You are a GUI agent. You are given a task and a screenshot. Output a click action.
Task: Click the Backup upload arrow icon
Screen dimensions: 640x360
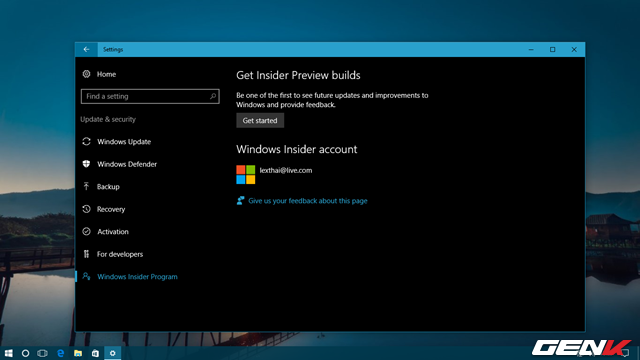(x=86, y=186)
